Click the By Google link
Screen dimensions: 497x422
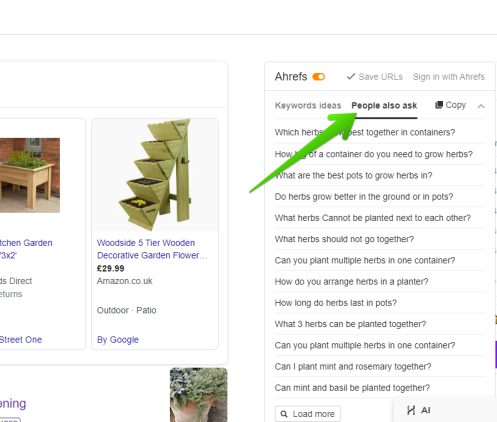click(118, 340)
